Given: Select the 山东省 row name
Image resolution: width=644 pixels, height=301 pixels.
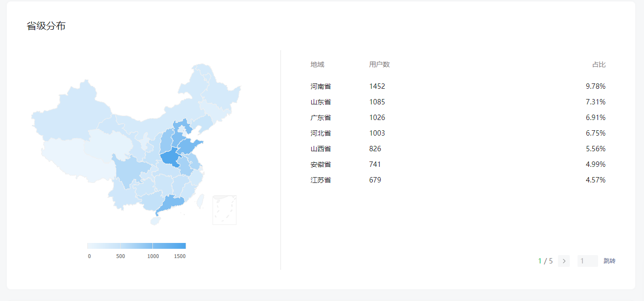Looking at the screenshot, I should [x=321, y=102].
